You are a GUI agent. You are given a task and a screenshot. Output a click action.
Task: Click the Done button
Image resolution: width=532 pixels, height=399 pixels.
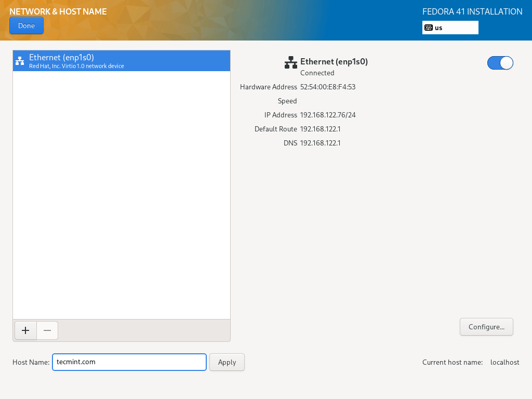(x=26, y=25)
